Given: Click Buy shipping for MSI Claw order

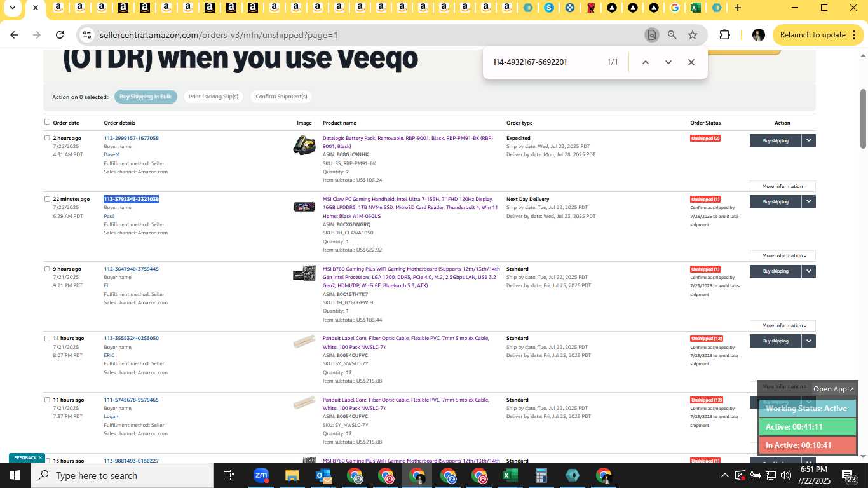Looking at the screenshot, I should [x=775, y=201].
